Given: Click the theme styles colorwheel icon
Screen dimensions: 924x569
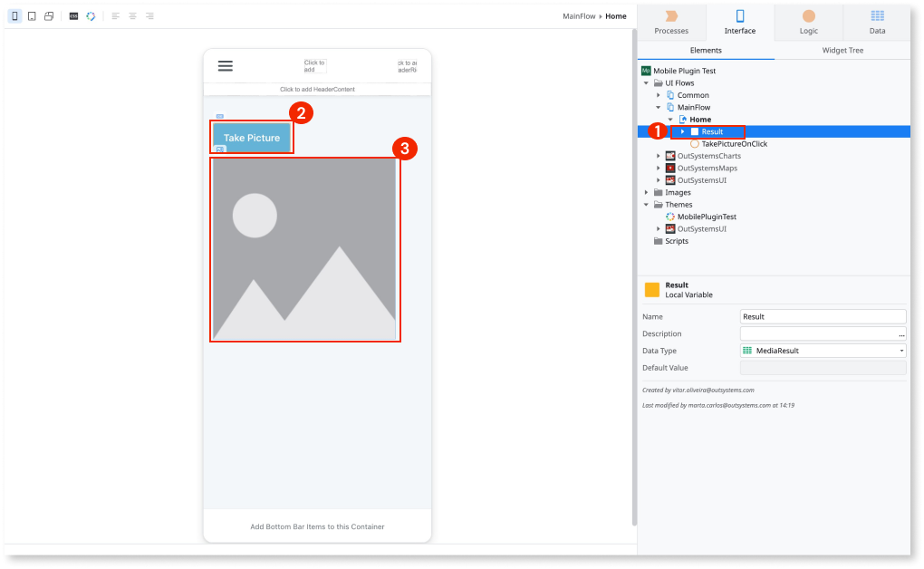Looking at the screenshot, I should [91, 15].
